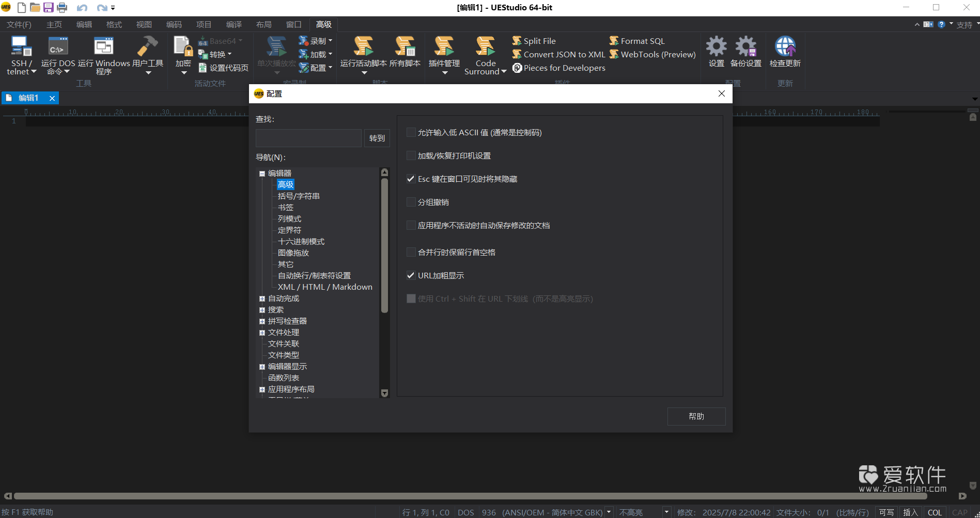This screenshot has width=980, height=518.
Task: Click the editor horizontal scrollbar
Action: coord(470,496)
